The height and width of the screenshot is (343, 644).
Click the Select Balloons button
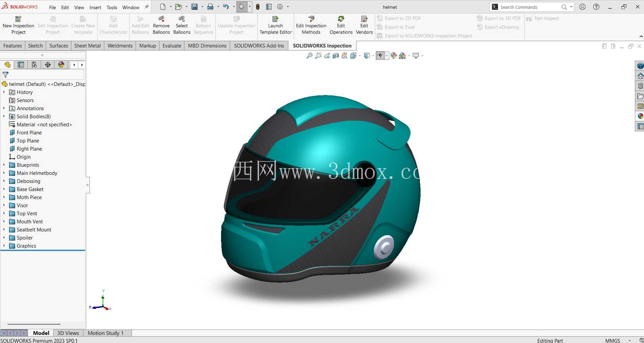(x=182, y=25)
